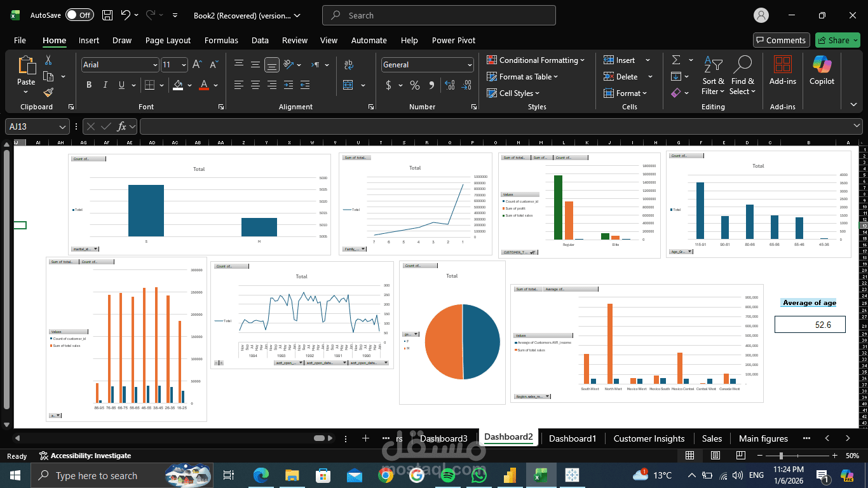Open the Power Pivot ribbon tab
Viewport: 868px width, 488px height.
454,40
